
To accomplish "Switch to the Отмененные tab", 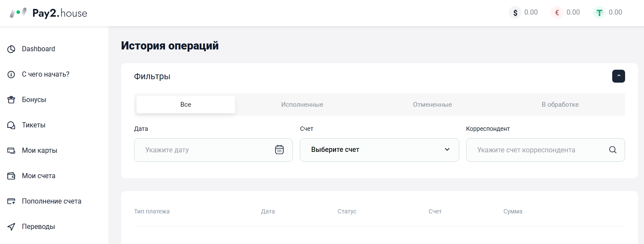I will pos(432,105).
